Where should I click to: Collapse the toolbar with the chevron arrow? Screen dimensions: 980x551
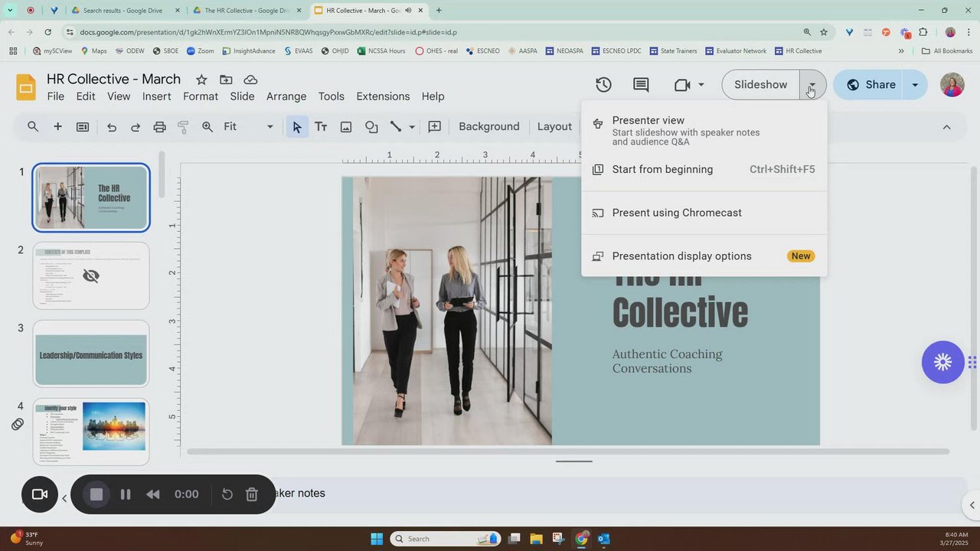click(x=946, y=127)
